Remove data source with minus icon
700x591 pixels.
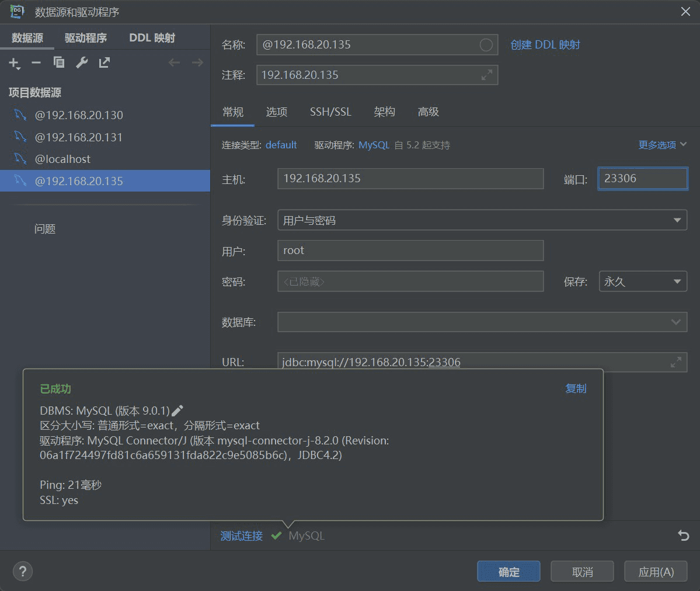point(36,62)
